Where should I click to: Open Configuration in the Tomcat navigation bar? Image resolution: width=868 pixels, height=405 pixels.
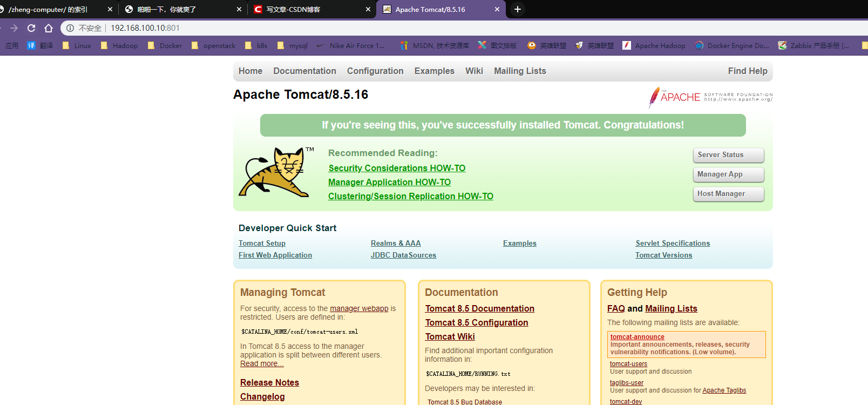[375, 71]
